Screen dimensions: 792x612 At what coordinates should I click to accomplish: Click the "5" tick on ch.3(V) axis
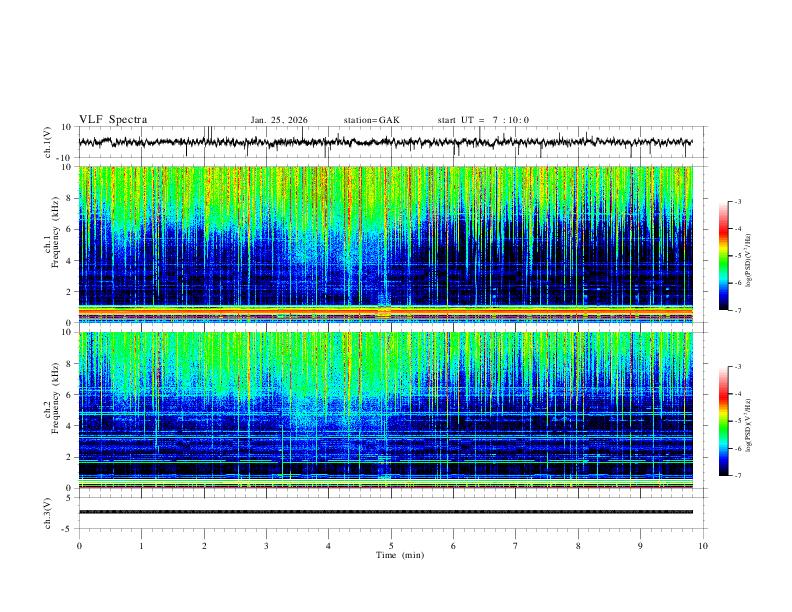[x=70, y=497]
